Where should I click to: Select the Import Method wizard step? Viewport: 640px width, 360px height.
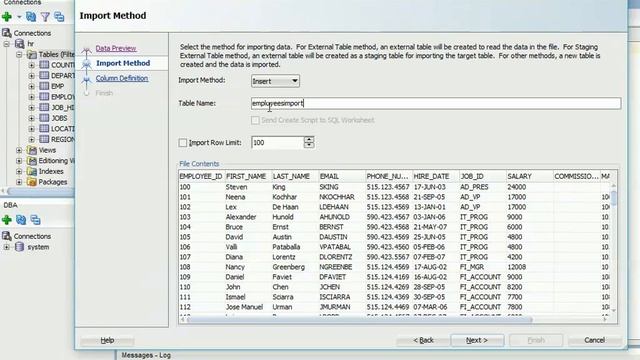pos(123,63)
